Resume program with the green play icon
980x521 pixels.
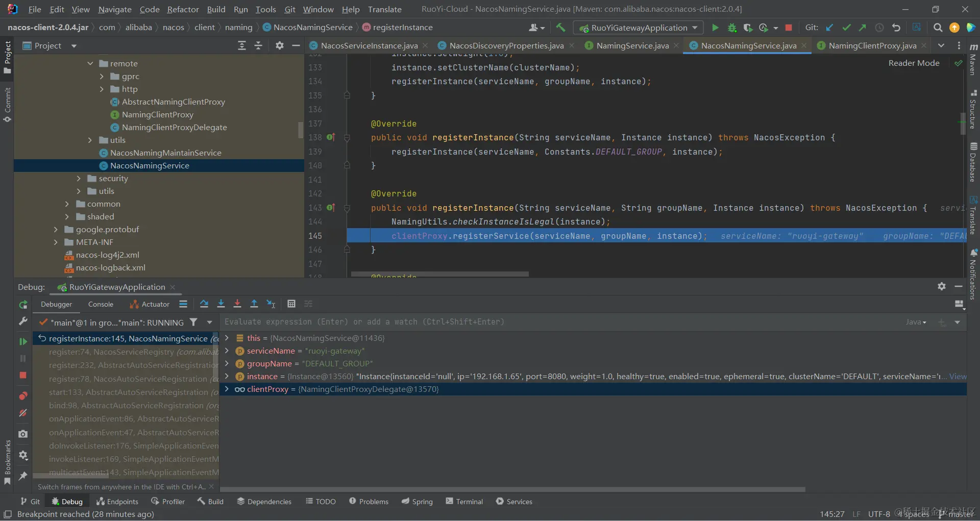click(23, 341)
